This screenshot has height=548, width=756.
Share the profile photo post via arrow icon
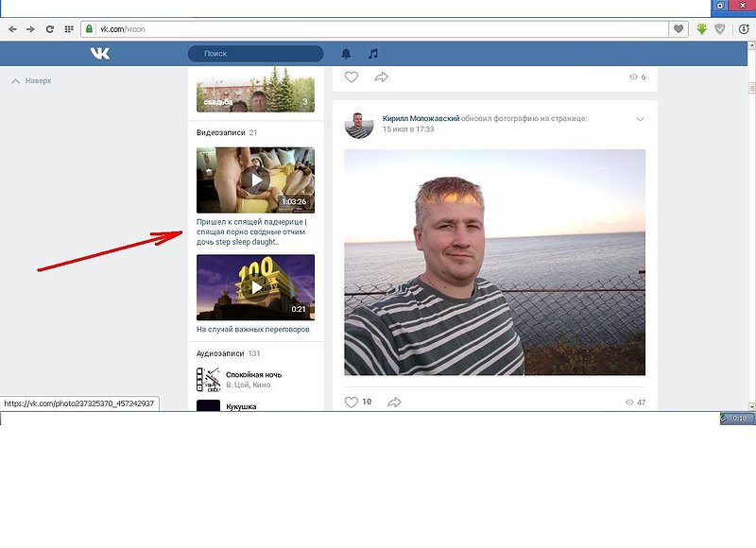pyautogui.click(x=394, y=402)
